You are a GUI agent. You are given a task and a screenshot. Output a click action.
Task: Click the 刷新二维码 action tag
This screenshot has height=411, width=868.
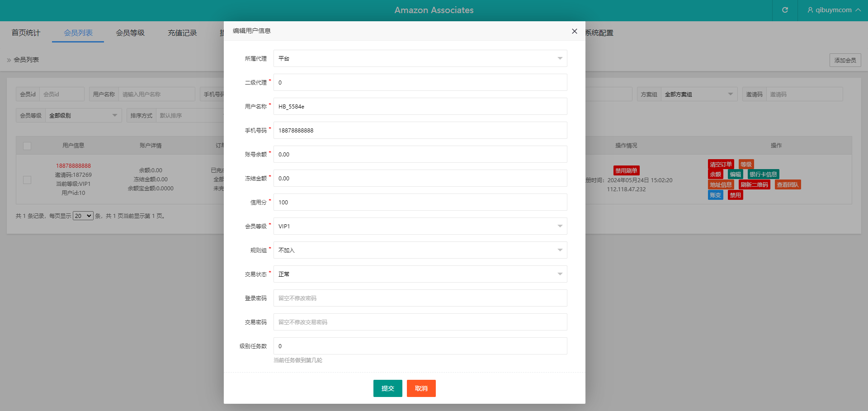coord(754,184)
